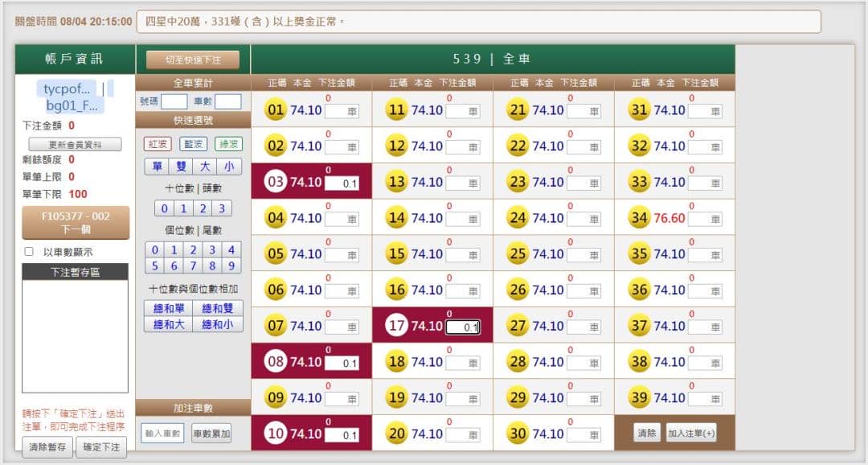Choose yellow number ball 19
The image size is (868, 465).
[x=396, y=397]
